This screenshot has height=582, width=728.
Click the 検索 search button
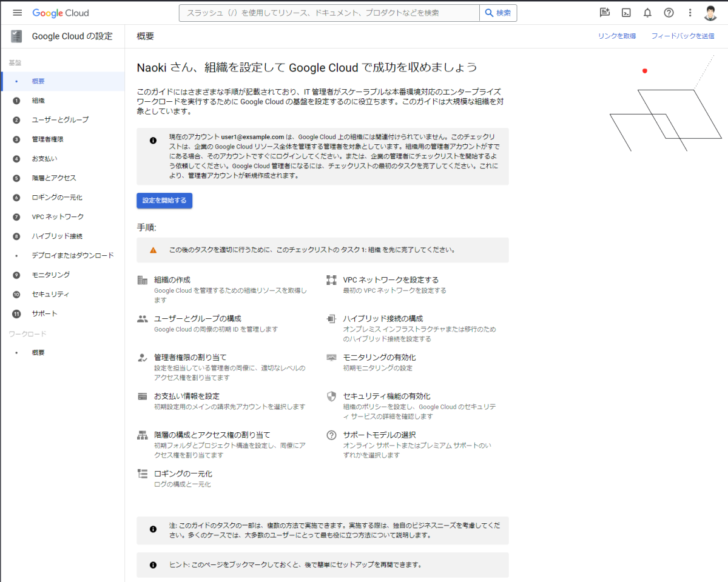point(498,13)
